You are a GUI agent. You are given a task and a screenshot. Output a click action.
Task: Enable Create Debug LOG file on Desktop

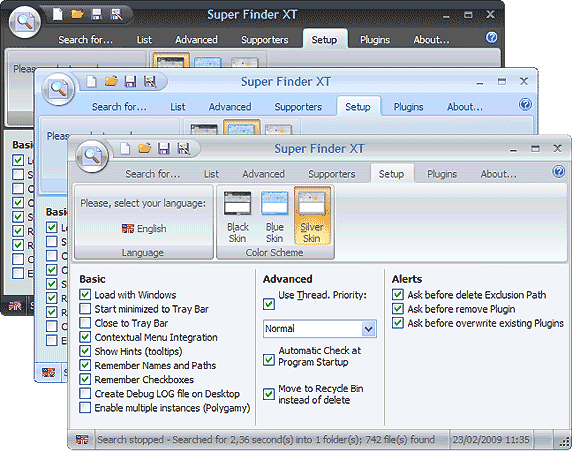[85, 393]
